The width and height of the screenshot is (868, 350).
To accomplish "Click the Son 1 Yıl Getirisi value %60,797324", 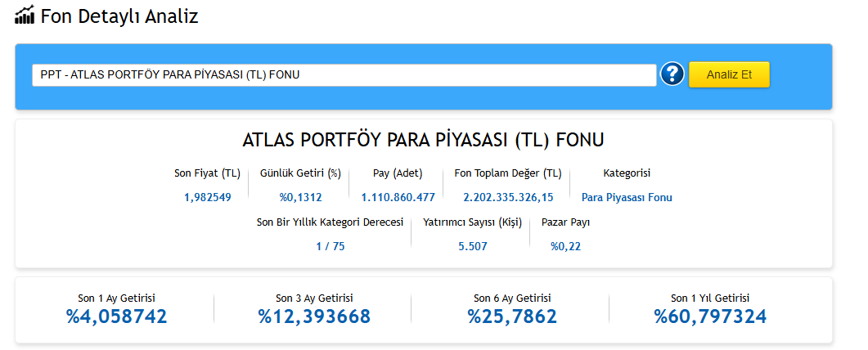I will click(710, 316).
